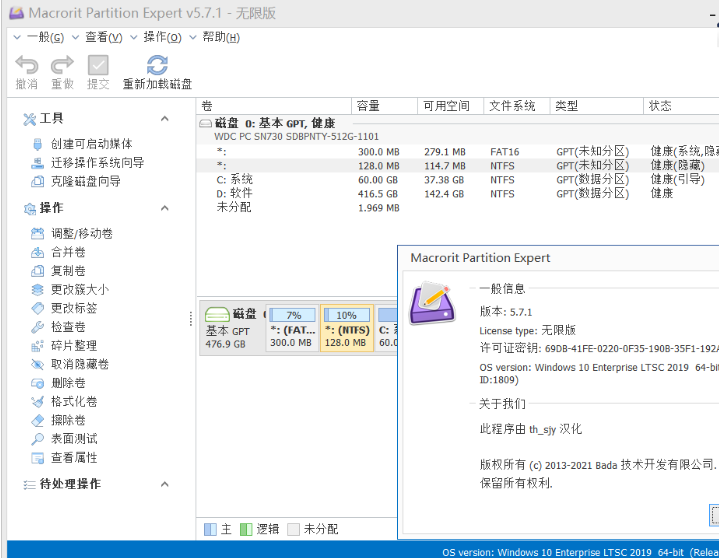Click the disk icon in the disk map
Viewport: 719px width, 558px height.
pyautogui.click(x=217, y=315)
